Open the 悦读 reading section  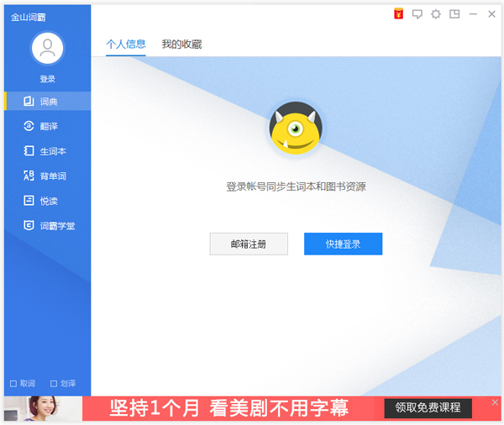point(48,201)
